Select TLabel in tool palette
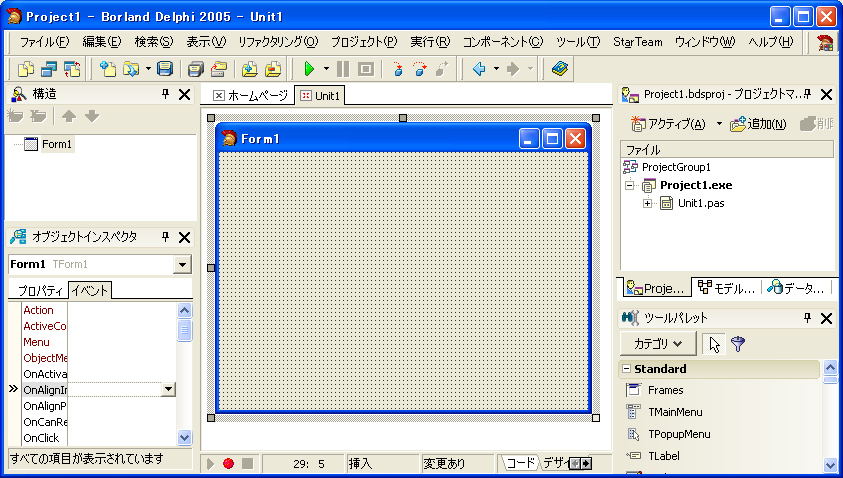This screenshot has width=843, height=478. pyautogui.click(x=663, y=456)
